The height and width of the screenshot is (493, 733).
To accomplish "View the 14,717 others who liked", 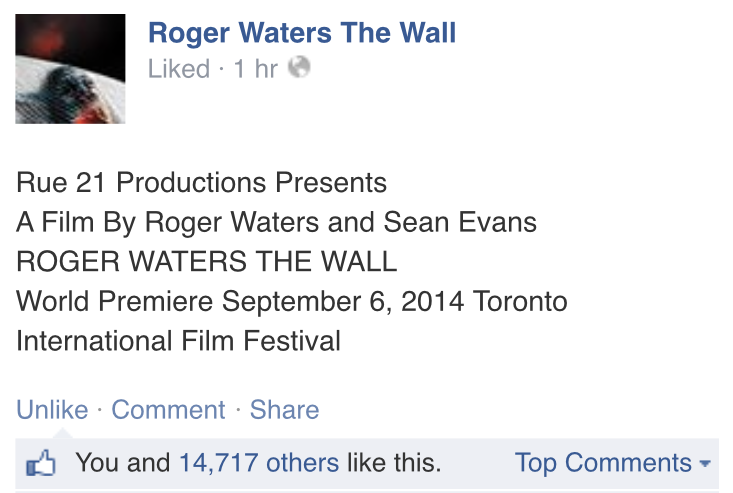I will pyautogui.click(x=259, y=463).
